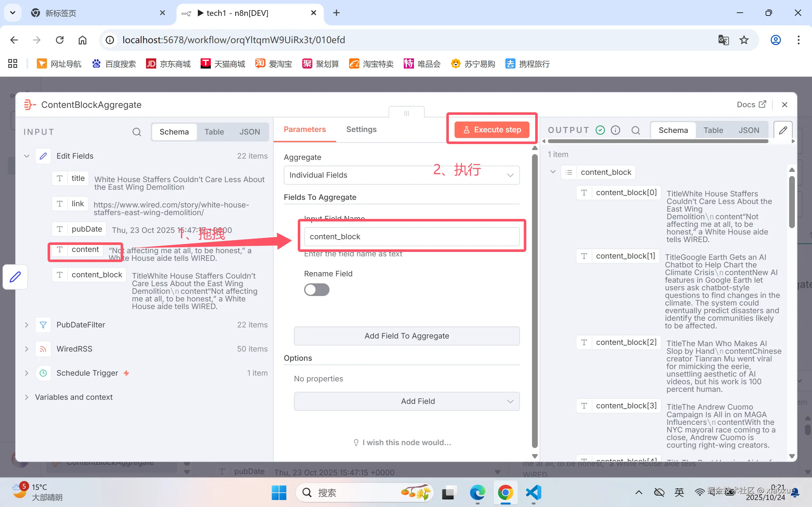
Task: Click the output info circle icon
Action: 616,130
